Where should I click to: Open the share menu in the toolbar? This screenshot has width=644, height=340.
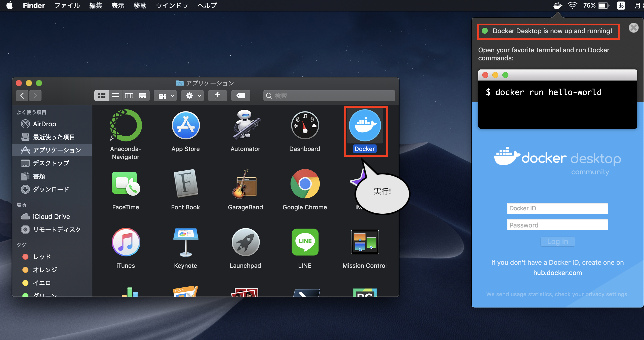217,96
